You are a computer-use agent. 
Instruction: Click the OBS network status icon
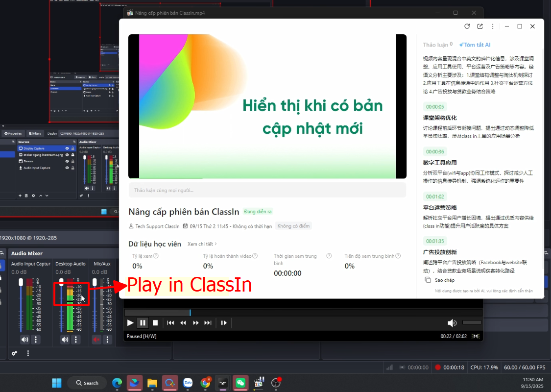(389, 367)
